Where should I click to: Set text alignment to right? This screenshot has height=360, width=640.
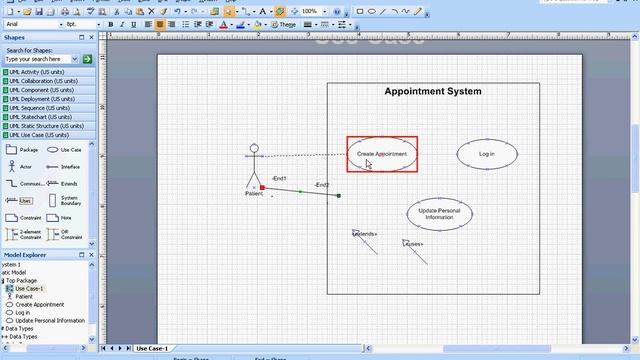(171, 24)
